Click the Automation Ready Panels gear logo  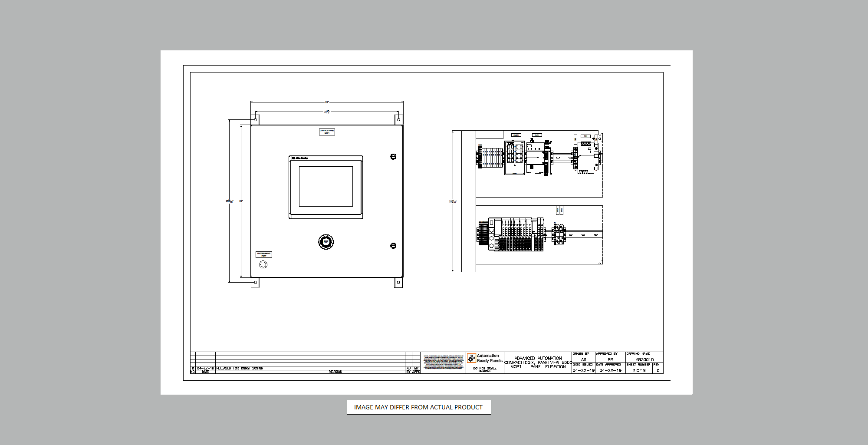471,358
